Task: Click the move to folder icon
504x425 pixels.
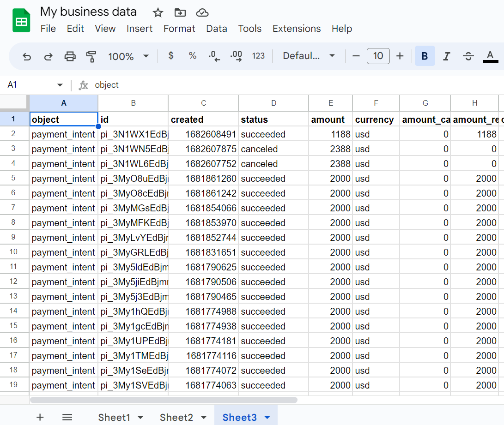Action: point(180,13)
